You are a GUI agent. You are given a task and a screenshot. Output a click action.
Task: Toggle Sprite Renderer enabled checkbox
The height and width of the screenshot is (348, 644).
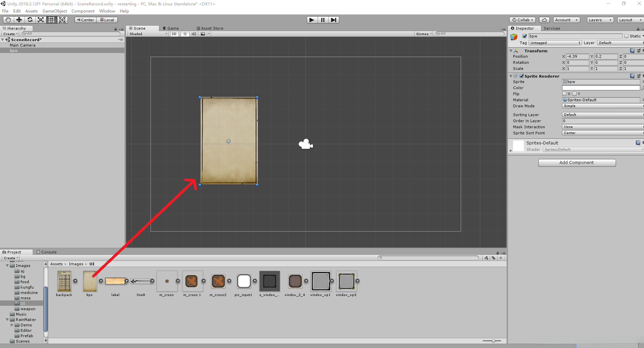pyautogui.click(x=521, y=76)
